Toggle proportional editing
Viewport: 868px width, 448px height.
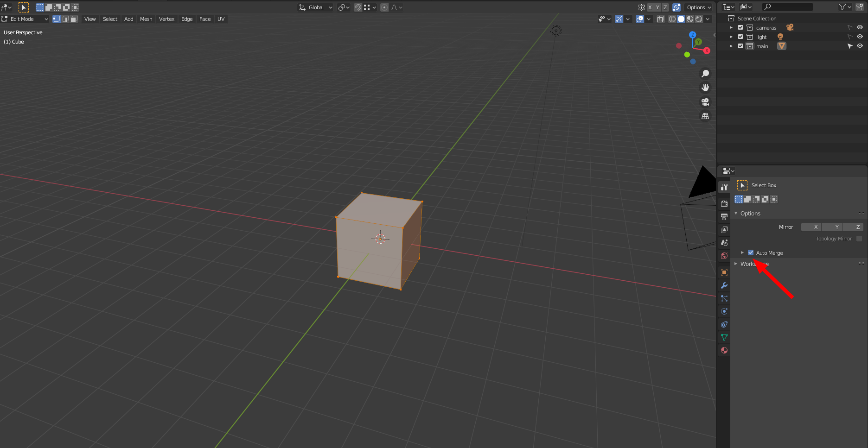384,7
